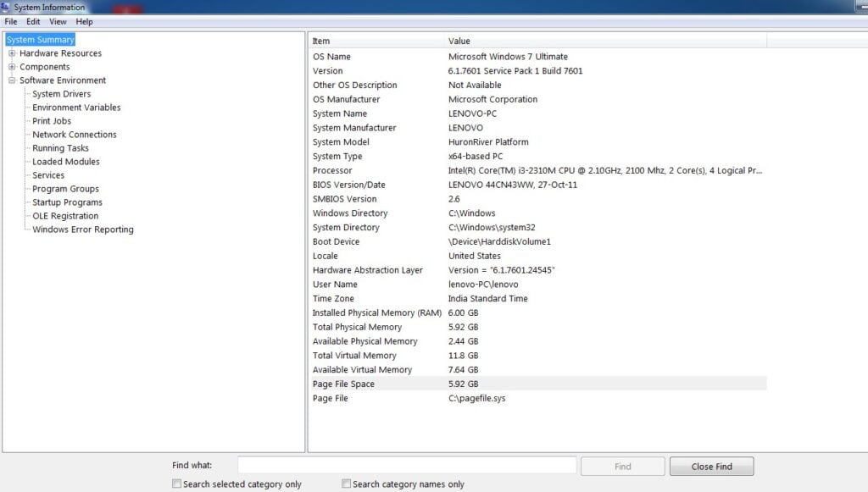Screen dimensions: 868x492
Task: Enable Search category names only
Action: (x=346, y=484)
